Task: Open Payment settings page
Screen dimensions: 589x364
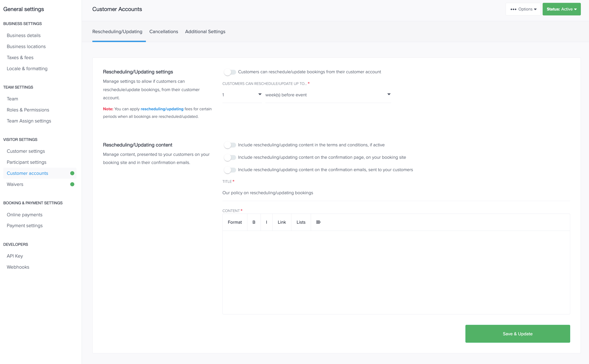Action: click(x=25, y=226)
